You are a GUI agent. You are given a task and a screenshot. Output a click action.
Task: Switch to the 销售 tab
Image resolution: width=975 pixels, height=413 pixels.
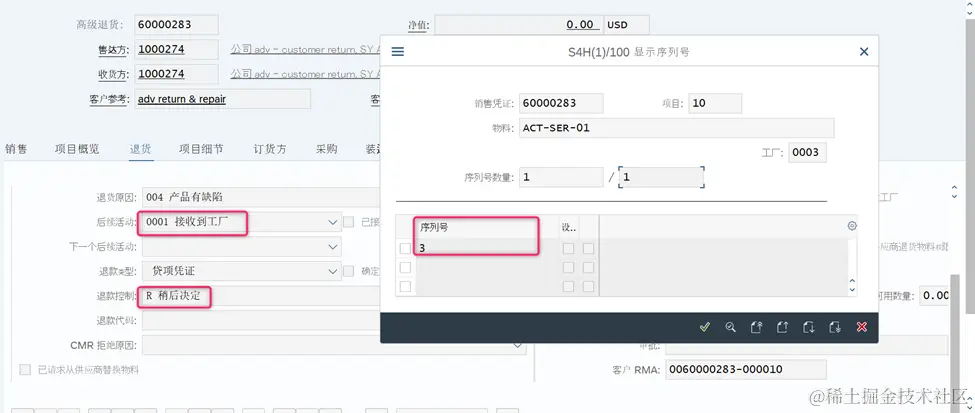click(16, 149)
